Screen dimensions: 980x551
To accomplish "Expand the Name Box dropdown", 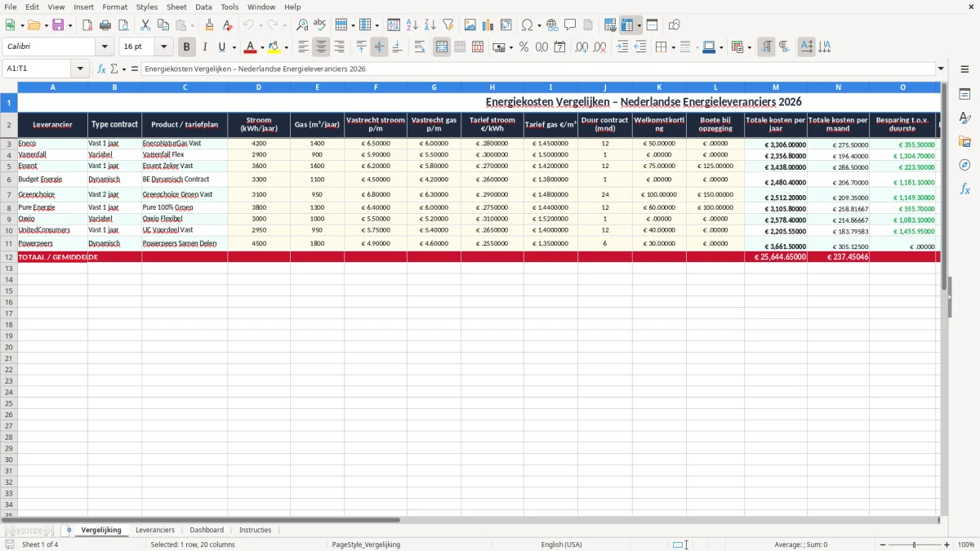I will coord(80,69).
